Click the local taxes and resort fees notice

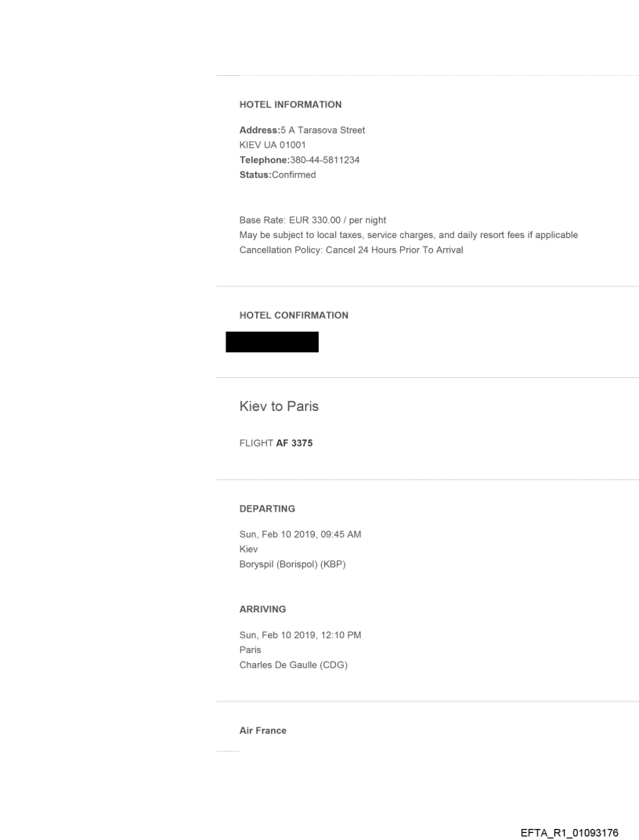point(408,235)
